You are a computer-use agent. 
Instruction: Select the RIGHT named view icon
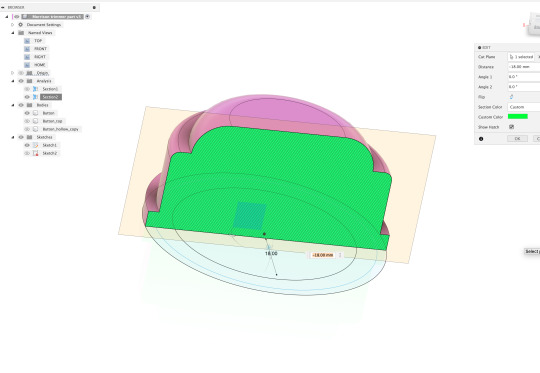coord(27,57)
